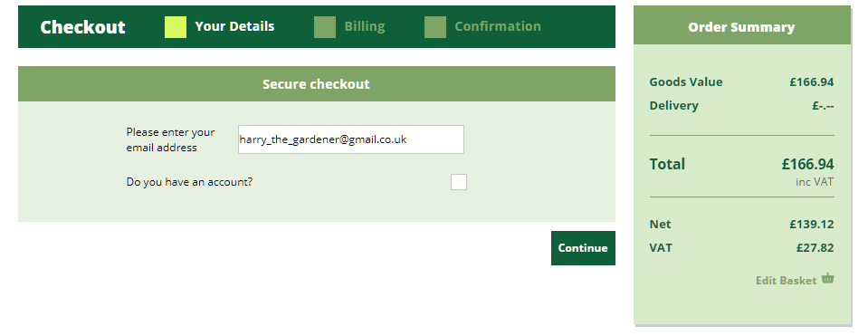Click the Secure checkout section header
Screen dimensions: 868x336
(317, 84)
